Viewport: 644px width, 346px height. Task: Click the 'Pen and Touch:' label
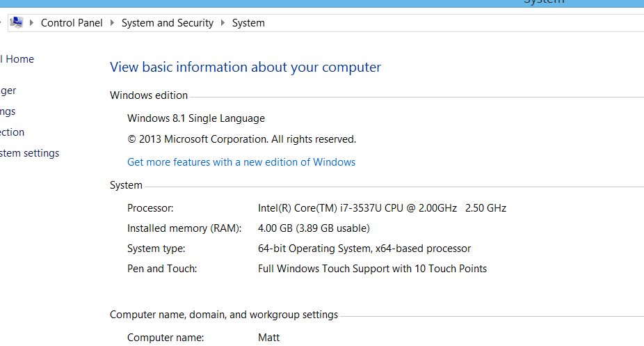click(162, 269)
